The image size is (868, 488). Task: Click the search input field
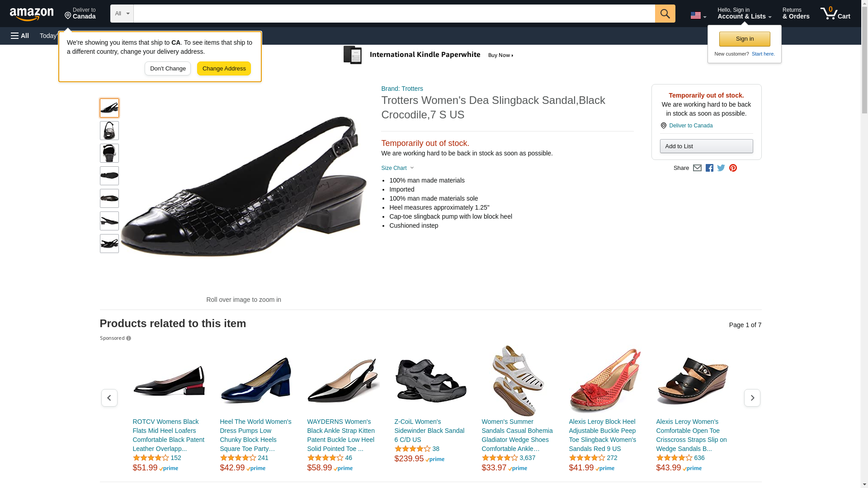click(x=394, y=14)
